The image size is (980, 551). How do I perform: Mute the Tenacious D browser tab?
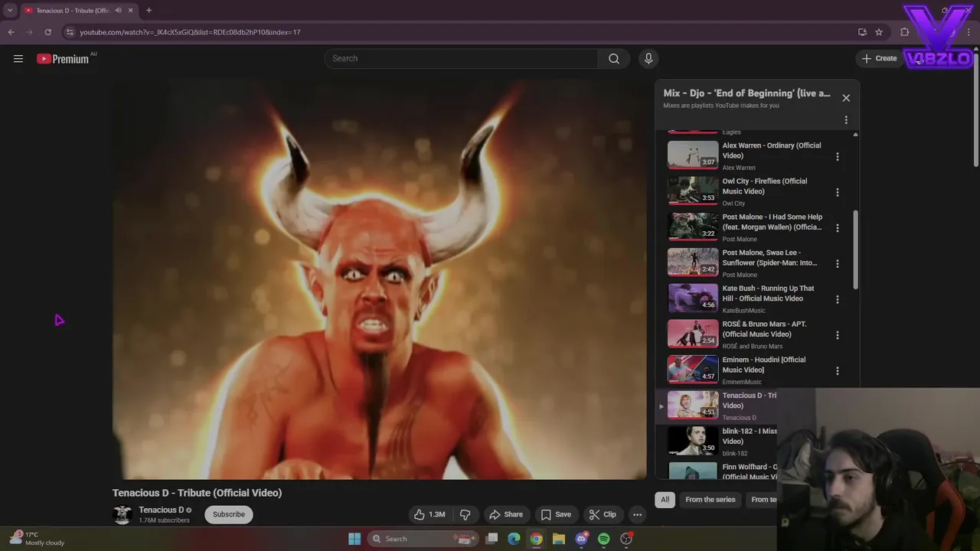click(118, 11)
